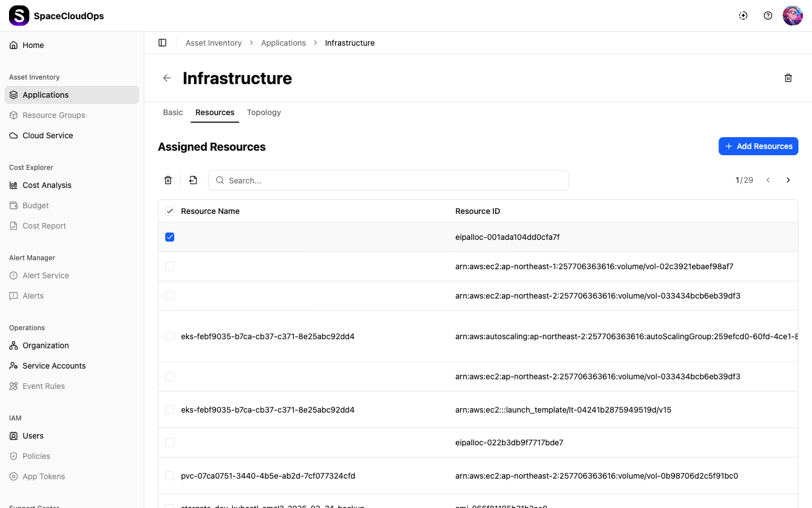Click the trash icon in page header
812x508 pixels.
pyautogui.click(x=788, y=78)
